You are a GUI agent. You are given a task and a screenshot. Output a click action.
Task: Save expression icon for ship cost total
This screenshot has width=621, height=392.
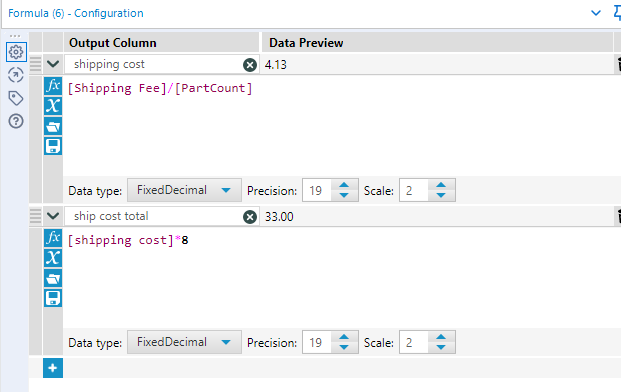pyautogui.click(x=53, y=298)
